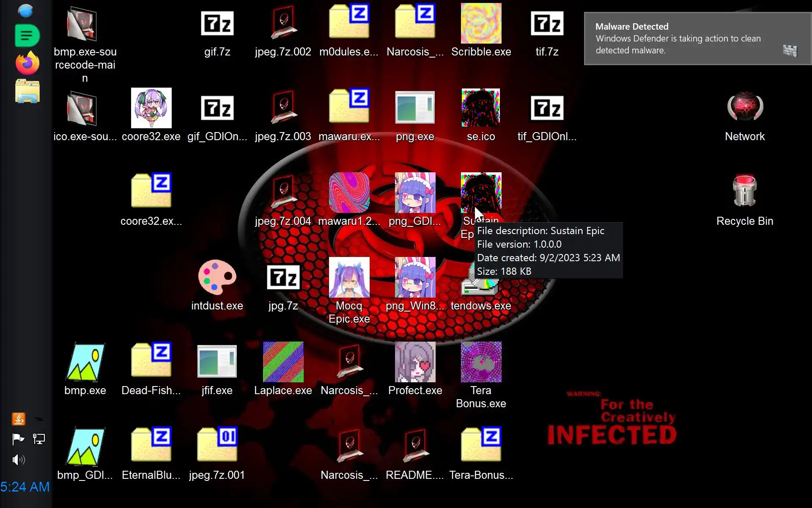Select the Network desktop icon

click(744, 107)
